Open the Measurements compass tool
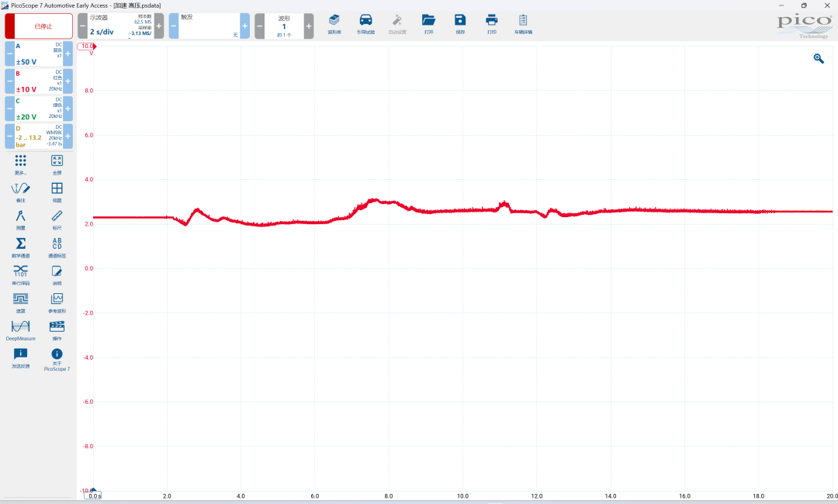Image resolution: width=838 pixels, height=504 pixels. pyautogui.click(x=20, y=220)
